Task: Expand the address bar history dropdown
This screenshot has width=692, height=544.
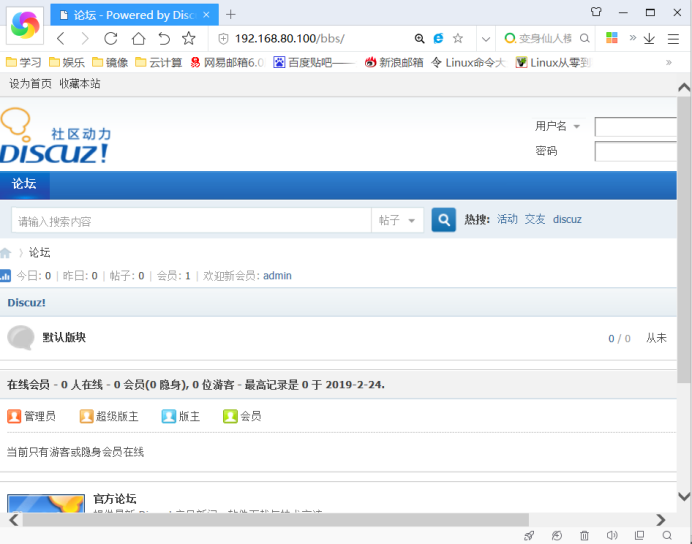Action: (x=486, y=39)
